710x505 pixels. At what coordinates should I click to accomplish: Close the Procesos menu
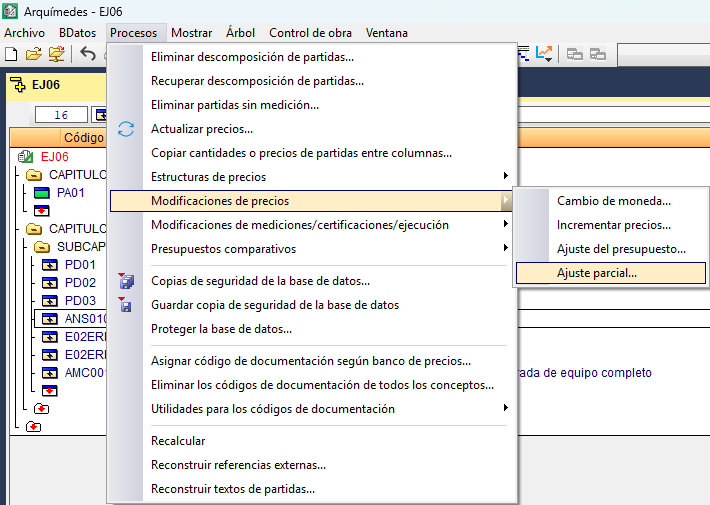(x=134, y=33)
